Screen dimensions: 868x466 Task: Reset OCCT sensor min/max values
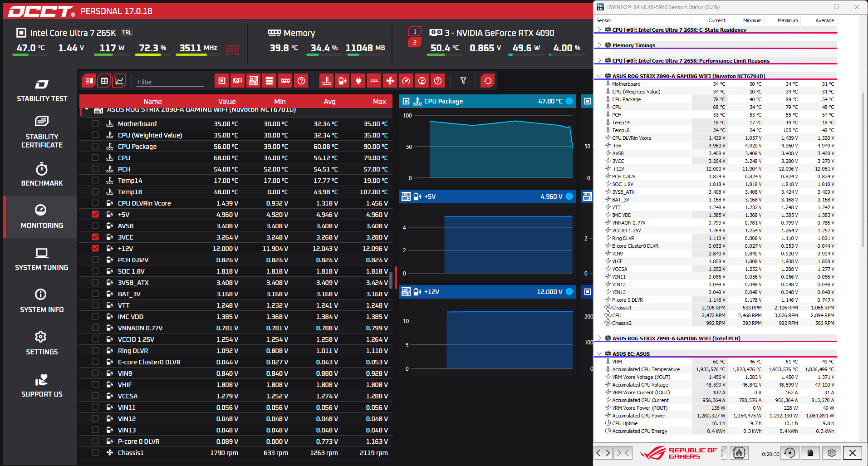pyautogui.click(x=488, y=81)
